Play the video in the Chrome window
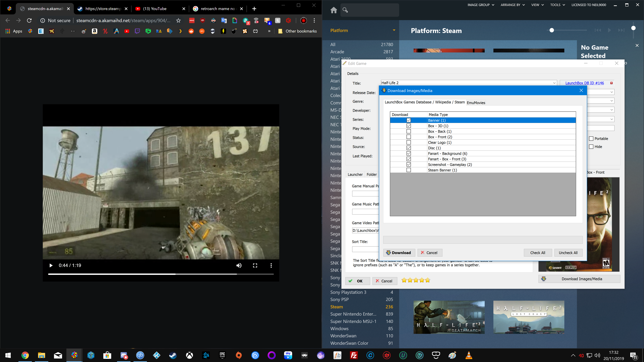The width and height of the screenshot is (644, 362). [51, 265]
